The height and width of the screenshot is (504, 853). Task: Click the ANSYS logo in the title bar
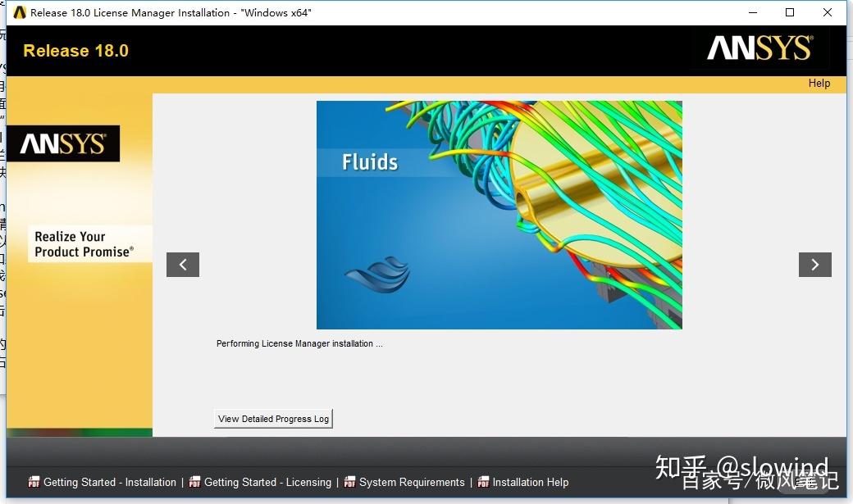point(18,12)
